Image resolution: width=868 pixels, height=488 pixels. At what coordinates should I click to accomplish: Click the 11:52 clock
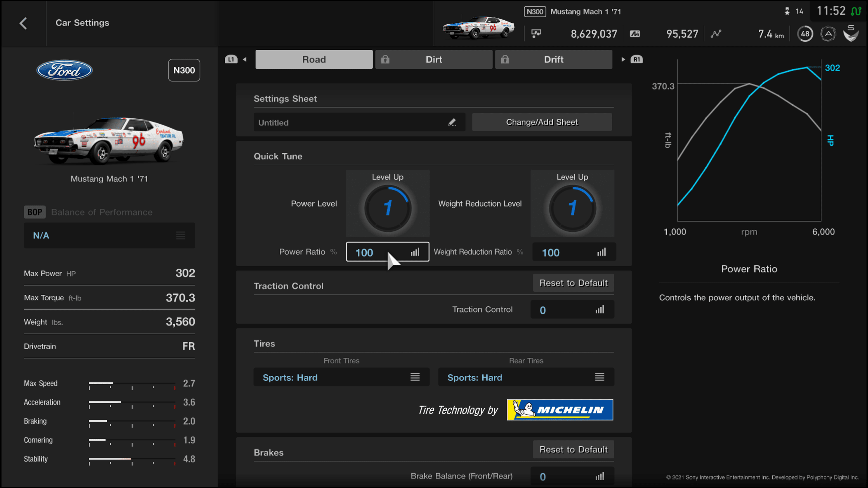pyautogui.click(x=831, y=11)
